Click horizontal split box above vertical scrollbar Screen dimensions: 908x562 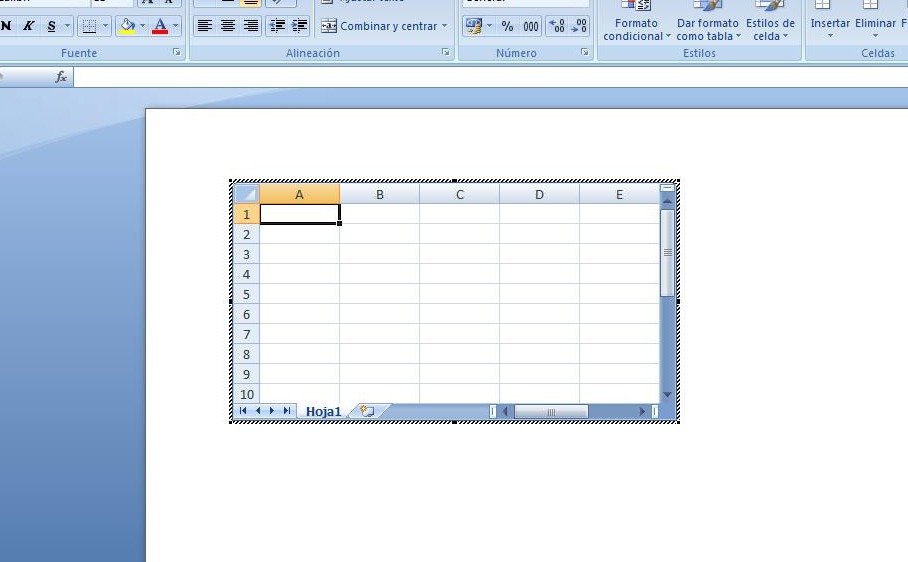667,188
